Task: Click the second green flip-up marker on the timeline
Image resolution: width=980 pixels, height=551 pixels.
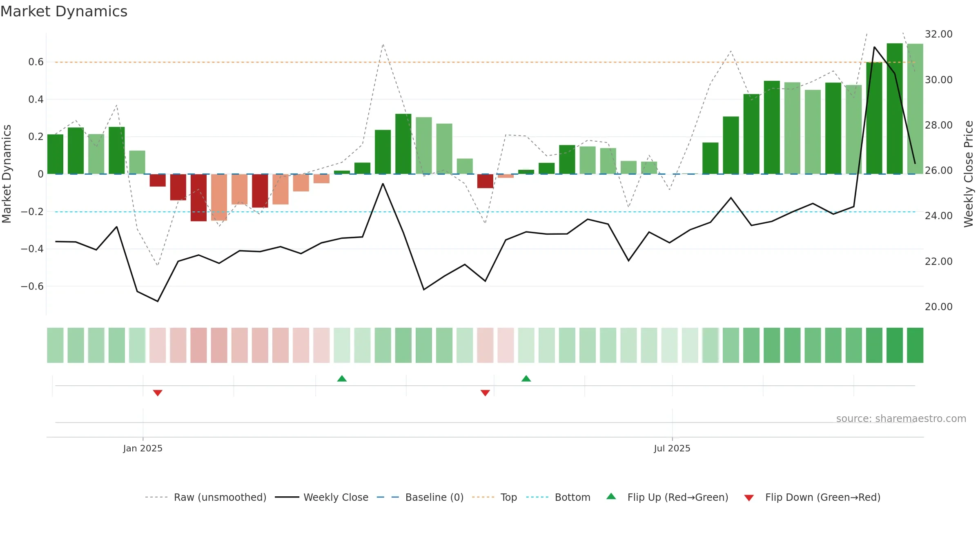Action: pyautogui.click(x=526, y=378)
